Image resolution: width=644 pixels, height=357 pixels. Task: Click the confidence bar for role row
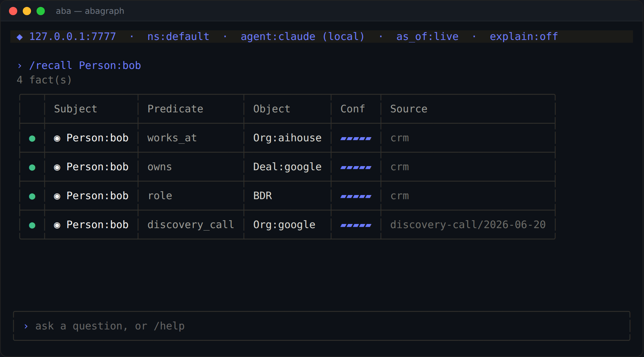click(x=356, y=196)
